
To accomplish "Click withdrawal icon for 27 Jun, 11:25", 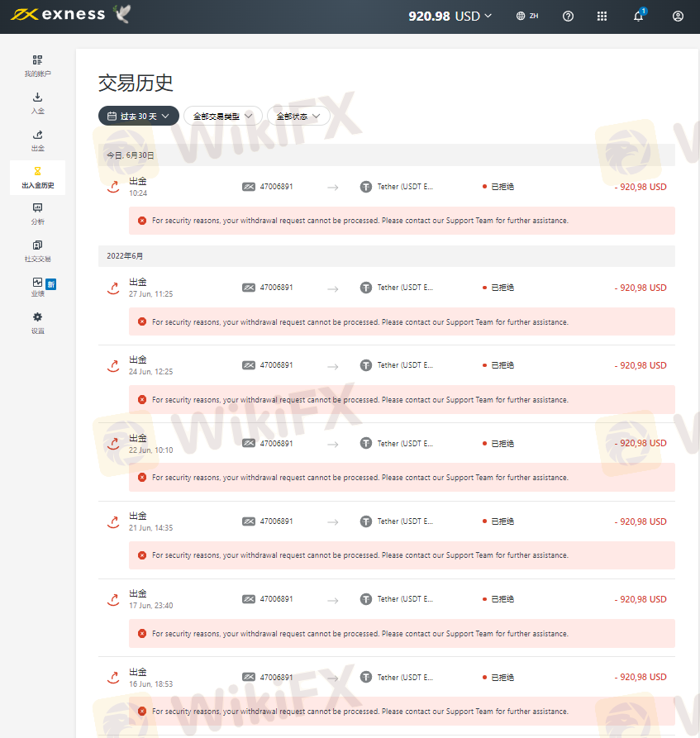I will point(113,288).
